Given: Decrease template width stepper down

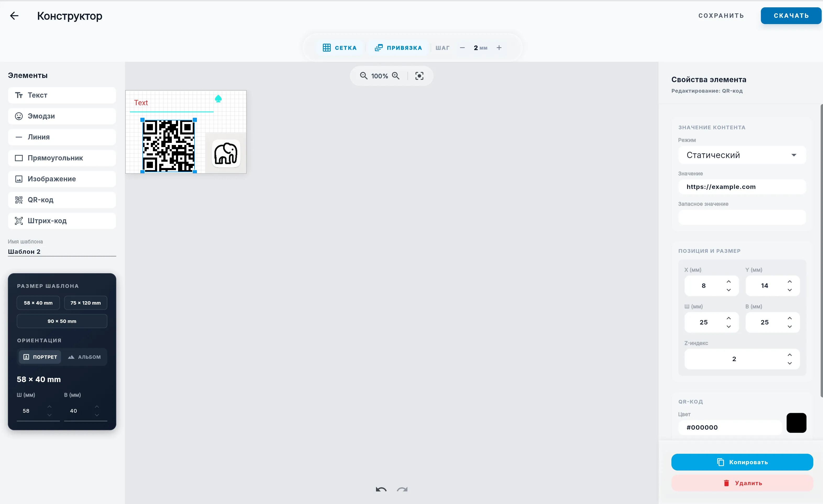Looking at the screenshot, I should tap(49, 415).
